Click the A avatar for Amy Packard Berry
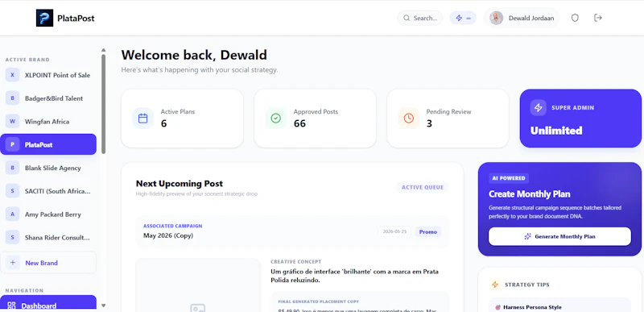644x312 pixels. pyautogui.click(x=12, y=214)
